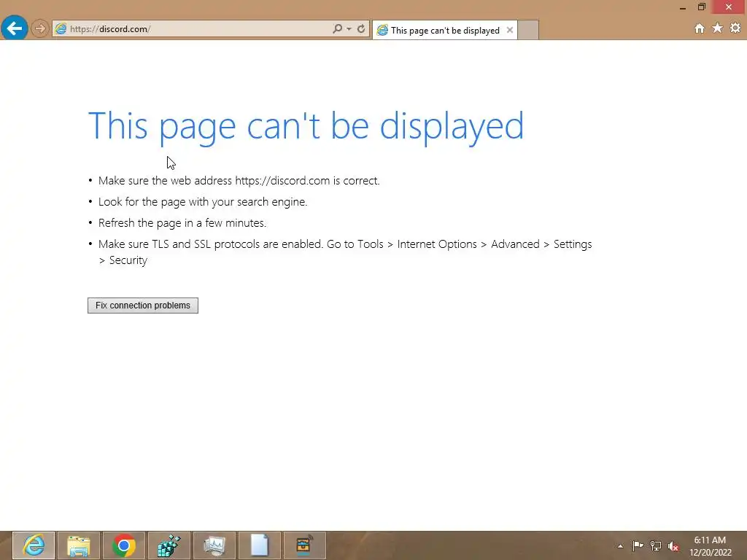Show hidden system tray icons arrow

pyautogui.click(x=620, y=545)
